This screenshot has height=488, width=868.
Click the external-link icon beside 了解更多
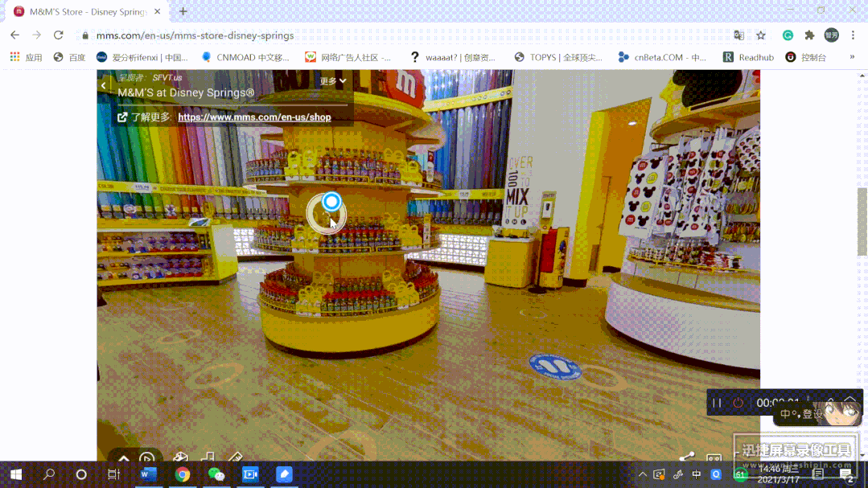(122, 116)
